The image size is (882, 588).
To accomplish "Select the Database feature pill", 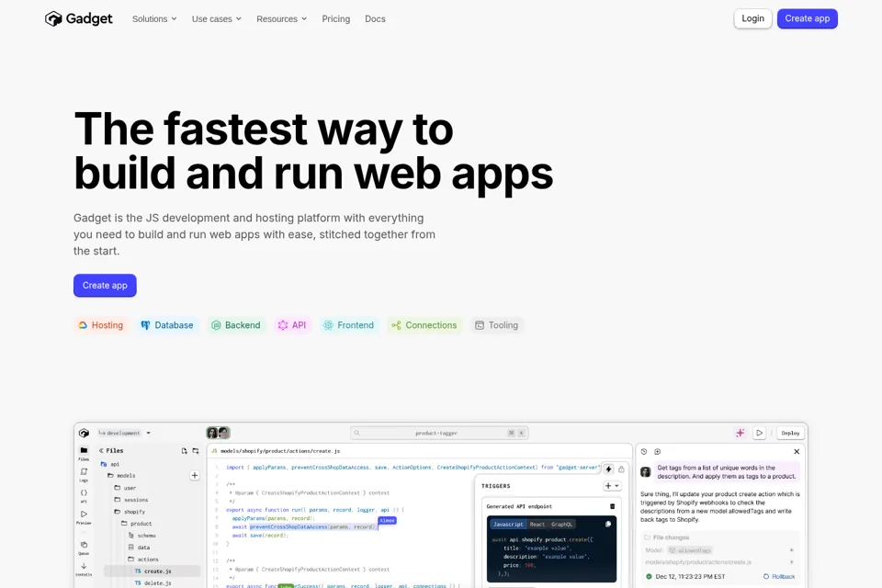I will coord(167,325).
